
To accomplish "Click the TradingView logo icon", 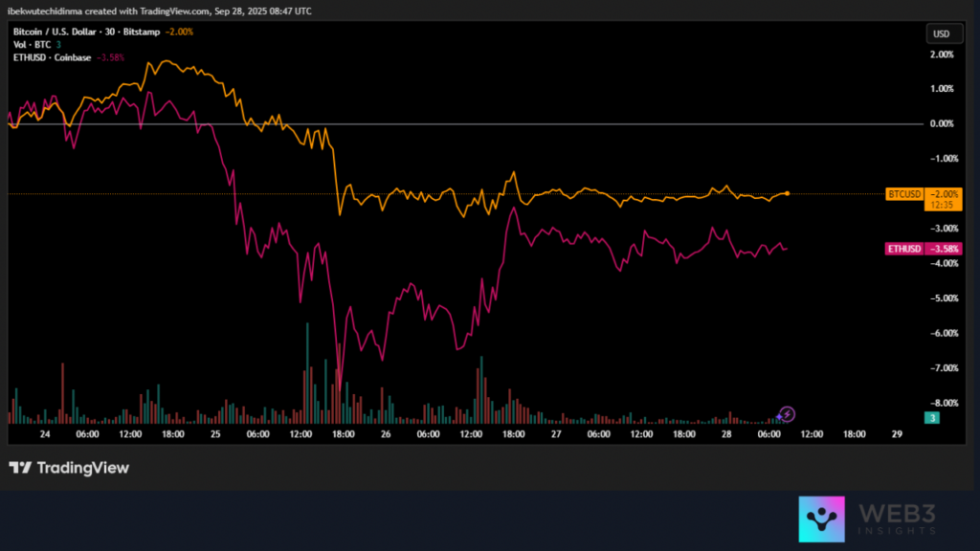I will pos(19,468).
